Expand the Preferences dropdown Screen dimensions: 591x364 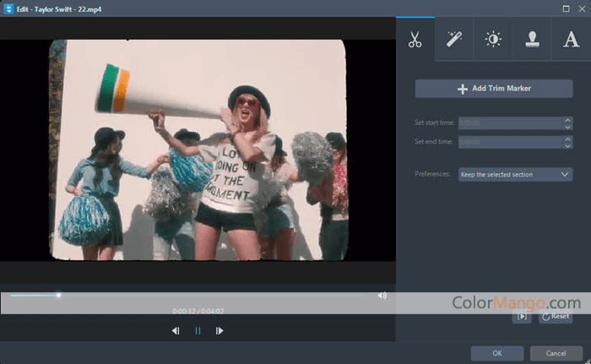[x=515, y=175]
